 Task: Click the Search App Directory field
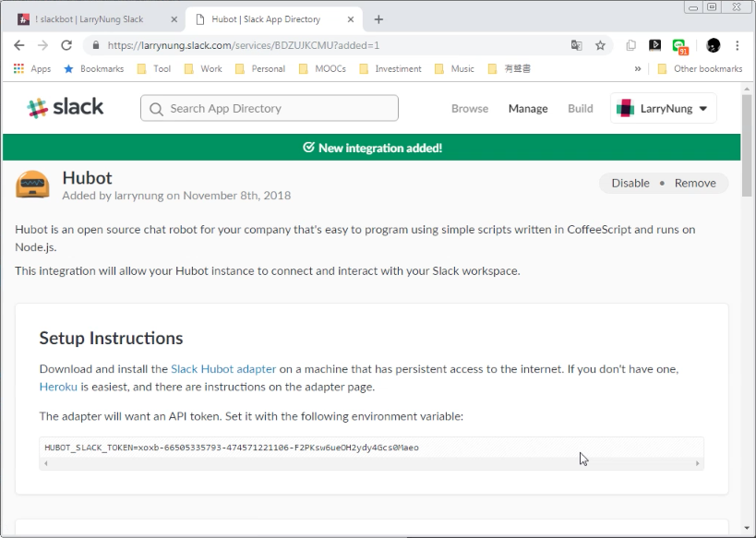pos(270,108)
